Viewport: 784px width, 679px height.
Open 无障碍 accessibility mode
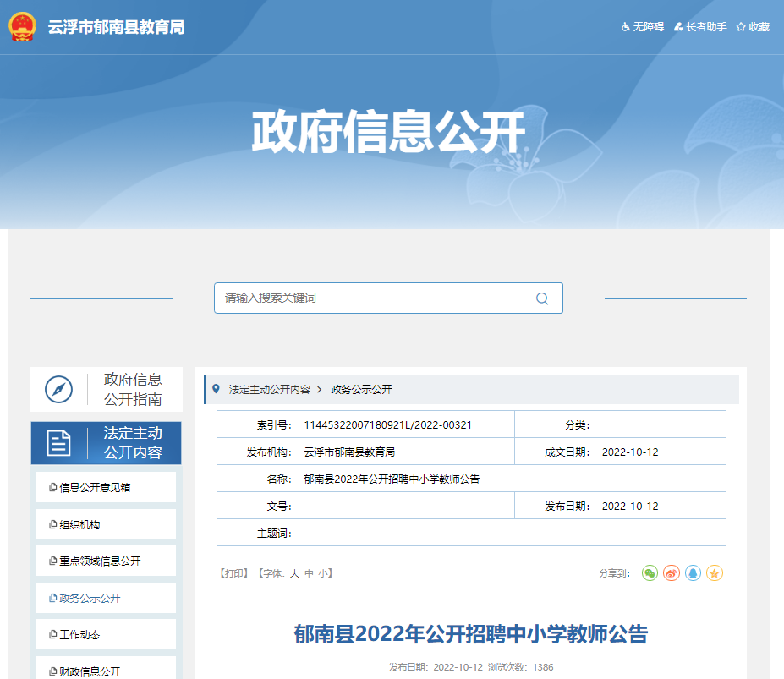tap(642, 27)
